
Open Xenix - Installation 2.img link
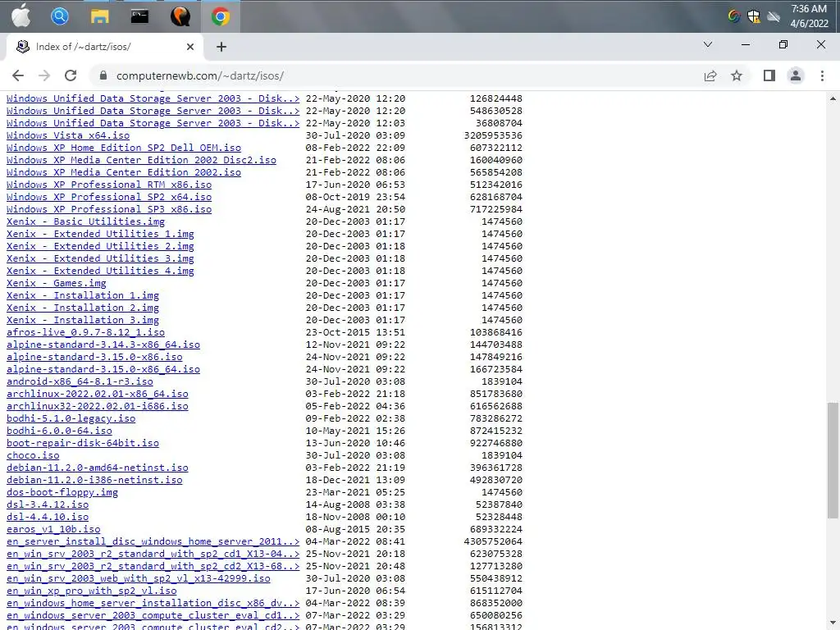click(x=83, y=308)
